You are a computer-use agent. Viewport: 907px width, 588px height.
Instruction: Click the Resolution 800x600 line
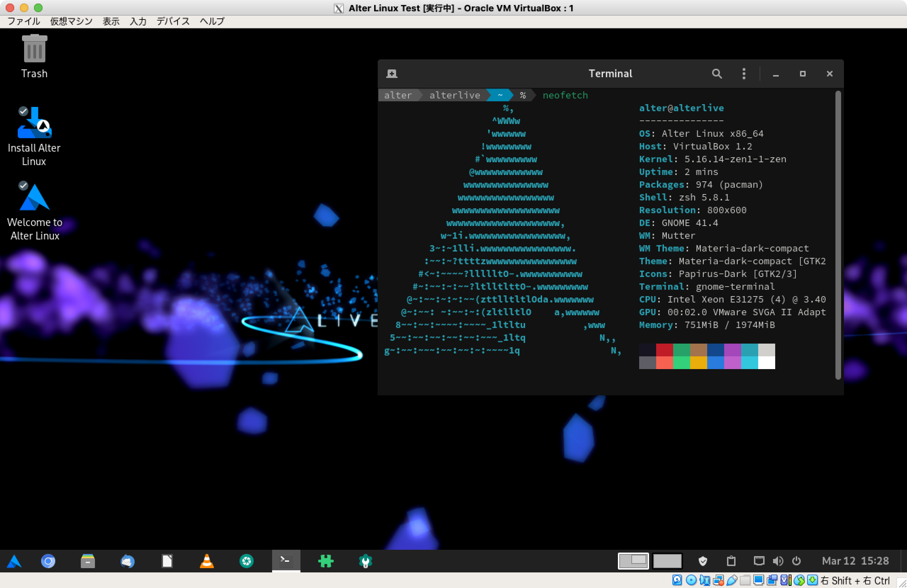[x=693, y=210]
